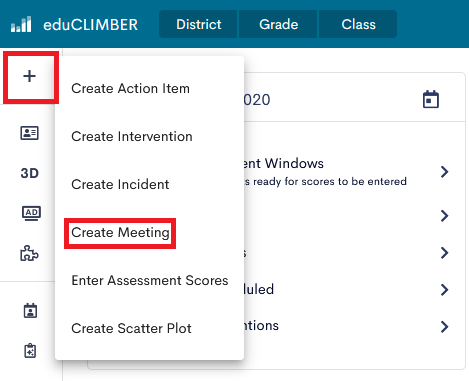
Task: Expand the scheduled row chevron
Action: coord(444,290)
